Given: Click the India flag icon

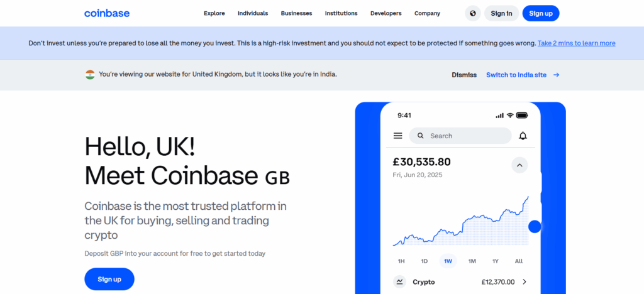Looking at the screenshot, I should (x=90, y=74).
